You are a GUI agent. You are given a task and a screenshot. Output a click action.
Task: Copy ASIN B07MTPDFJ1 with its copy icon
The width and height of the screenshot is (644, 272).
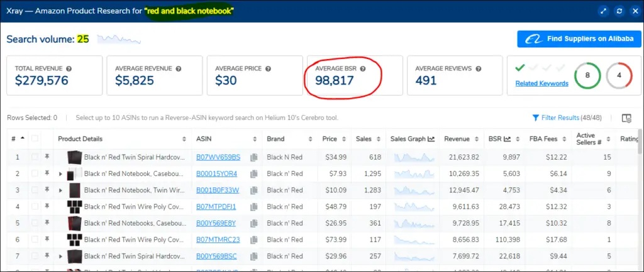254,207
